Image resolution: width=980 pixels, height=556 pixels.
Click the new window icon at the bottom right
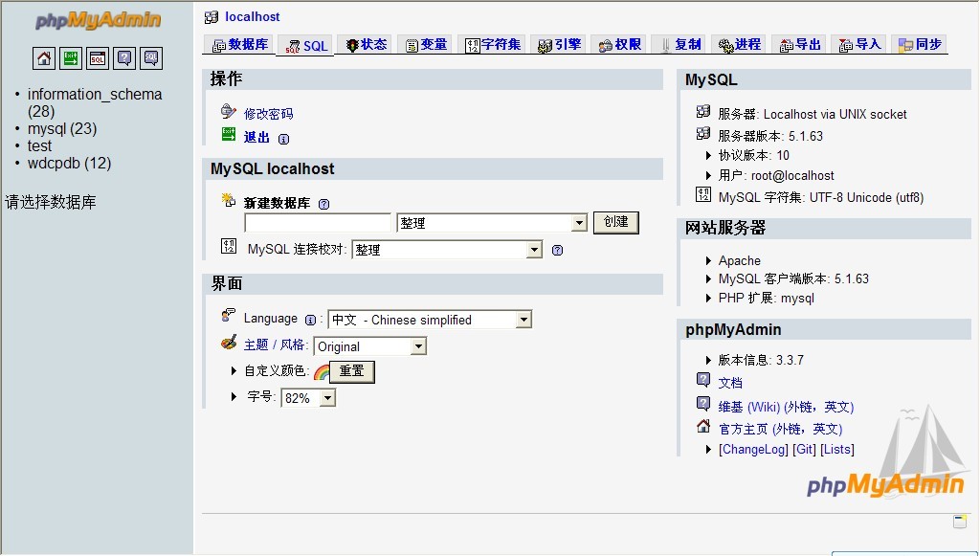960,522
